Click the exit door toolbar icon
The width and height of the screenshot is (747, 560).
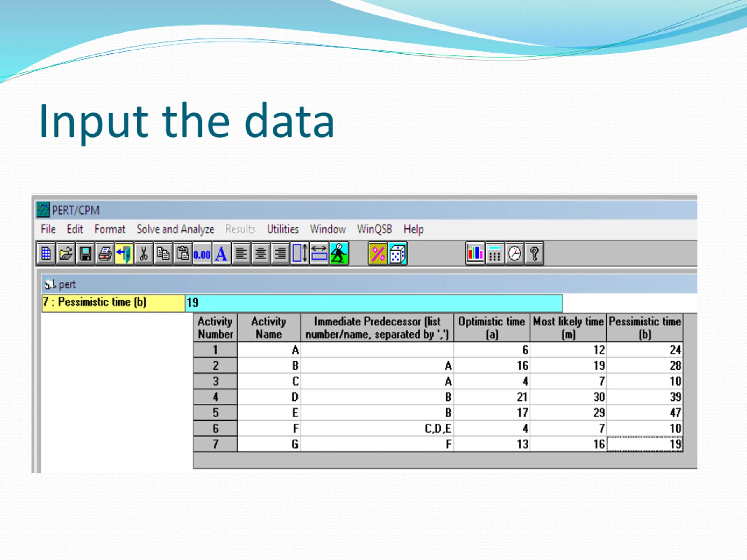[x=124, y=253]
